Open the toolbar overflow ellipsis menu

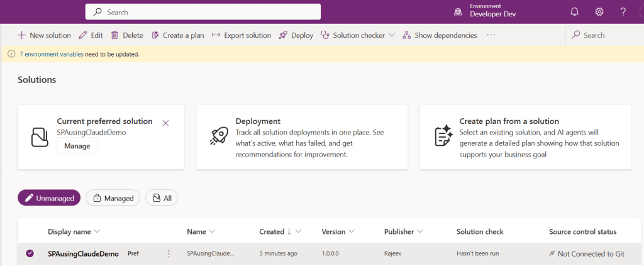[x=491, y=35]
